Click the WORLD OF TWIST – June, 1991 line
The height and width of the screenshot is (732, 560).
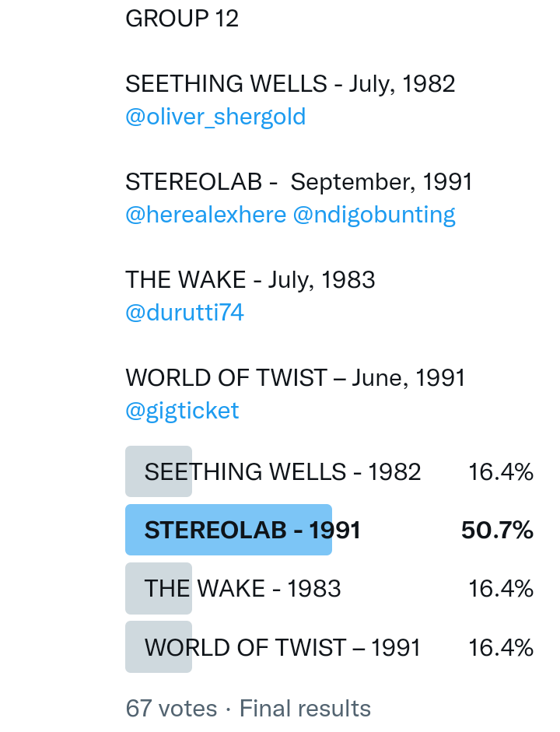pos(295,378)
